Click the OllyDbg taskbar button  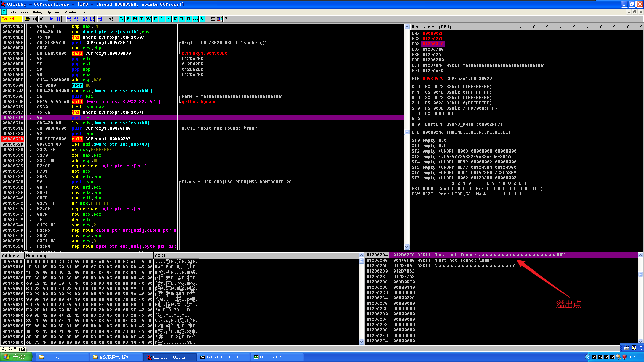(x=169, y=357)
